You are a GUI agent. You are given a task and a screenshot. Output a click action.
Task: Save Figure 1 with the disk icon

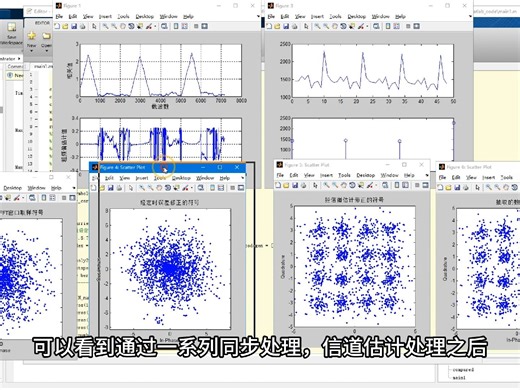pos(74,26)
